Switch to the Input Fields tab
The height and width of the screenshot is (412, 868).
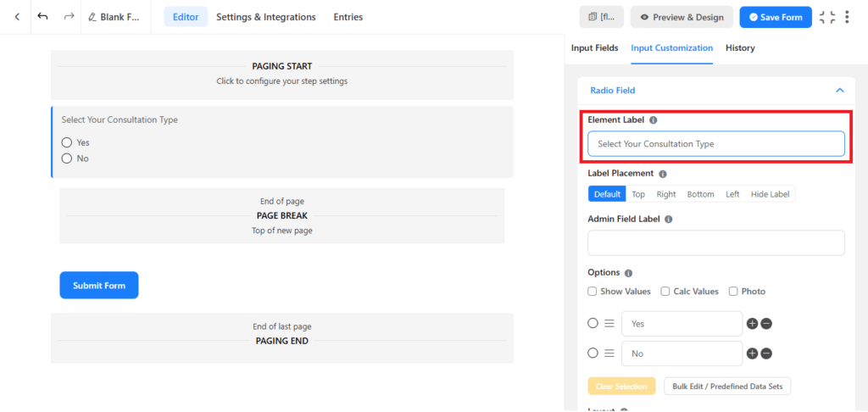click(594, 48)
